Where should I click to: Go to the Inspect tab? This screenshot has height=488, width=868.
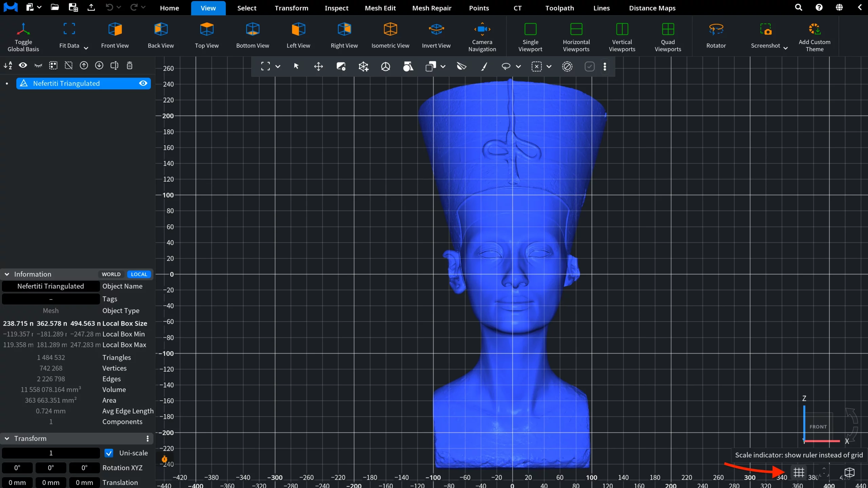click(x=336, y=8)
